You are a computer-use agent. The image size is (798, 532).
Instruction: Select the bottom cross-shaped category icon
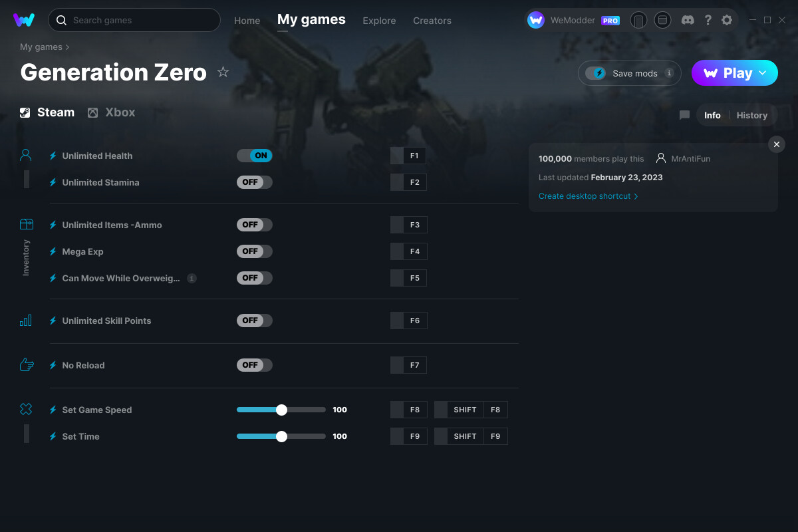[25, 410]
